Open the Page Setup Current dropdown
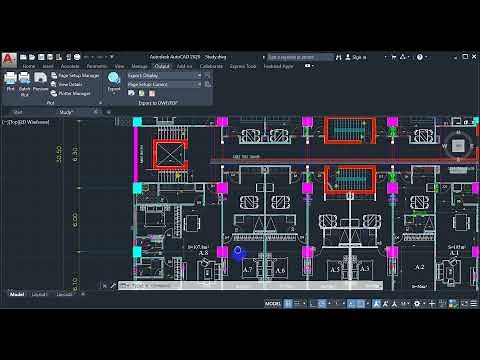This screenshot has height=360, width=480. tap(164, 85)
